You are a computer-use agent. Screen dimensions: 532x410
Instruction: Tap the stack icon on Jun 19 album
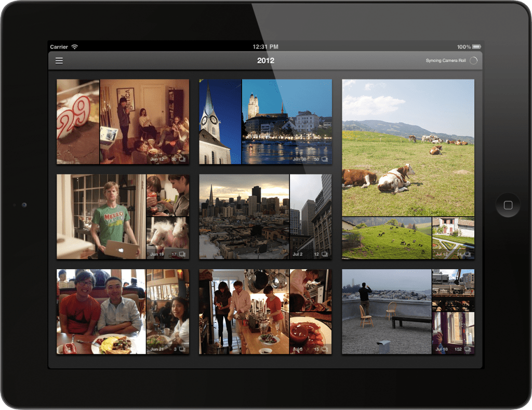pos(182,254)
